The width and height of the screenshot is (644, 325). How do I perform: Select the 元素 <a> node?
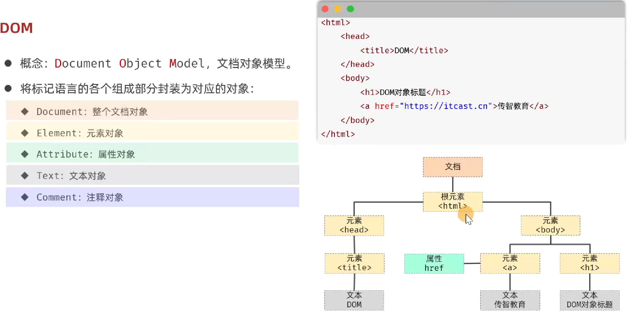[510, 263]
